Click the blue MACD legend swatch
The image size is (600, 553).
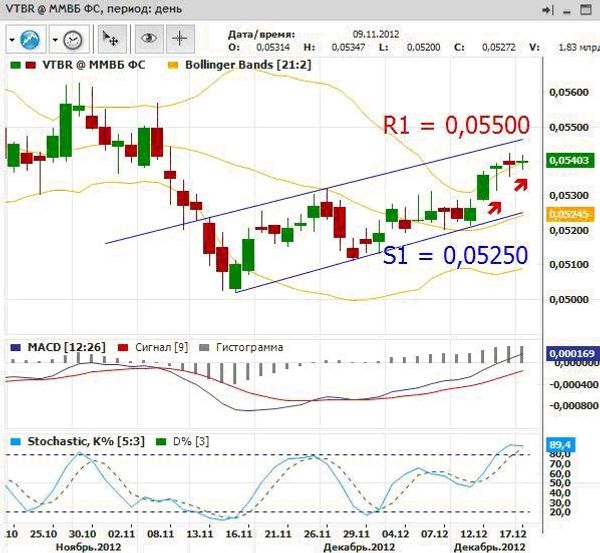(15, 348)
